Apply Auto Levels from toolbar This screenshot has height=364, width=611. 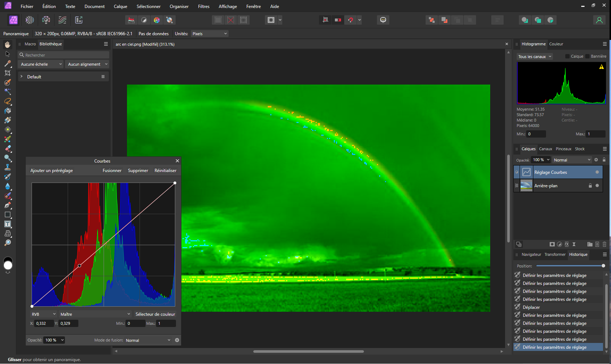[x=131, y=20]
